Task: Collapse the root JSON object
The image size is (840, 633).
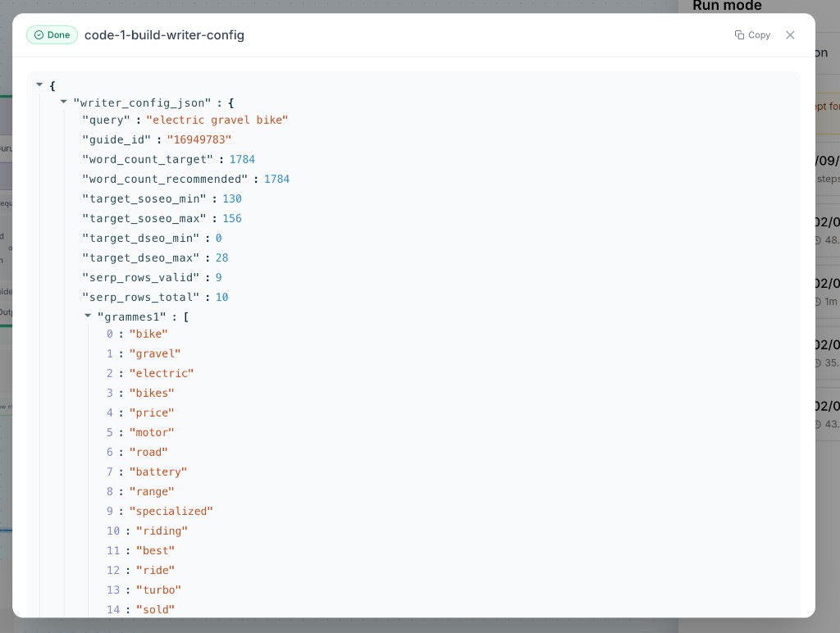Action: click(x=39, y=84)
